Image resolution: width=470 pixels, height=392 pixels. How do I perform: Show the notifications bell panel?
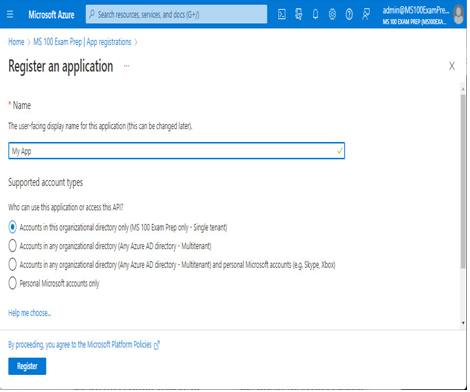click(315, 14)
